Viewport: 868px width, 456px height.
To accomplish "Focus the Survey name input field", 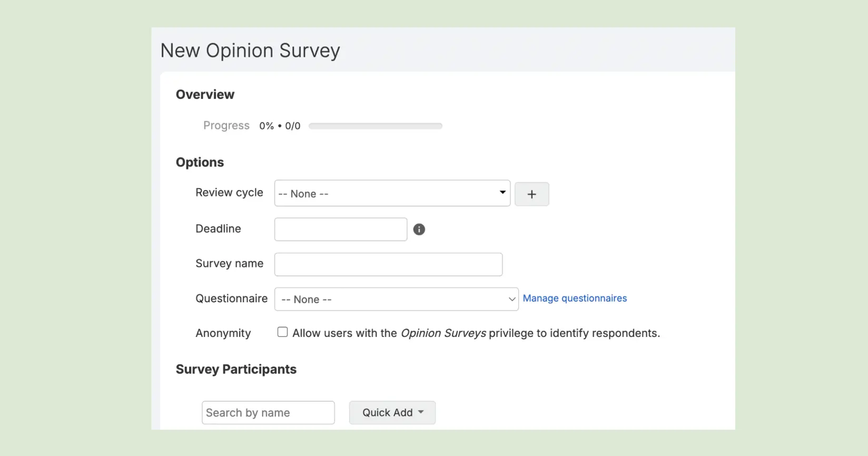I will (388, 264).
